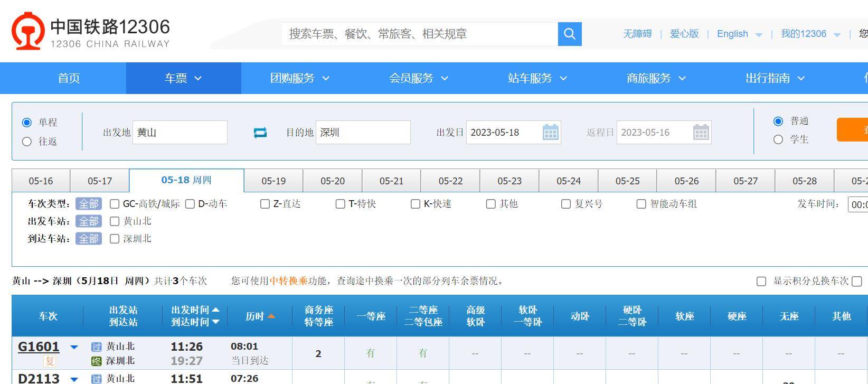Open the return date calendar icon
This screenshot has height=384, width=868.
click(701, 132)
